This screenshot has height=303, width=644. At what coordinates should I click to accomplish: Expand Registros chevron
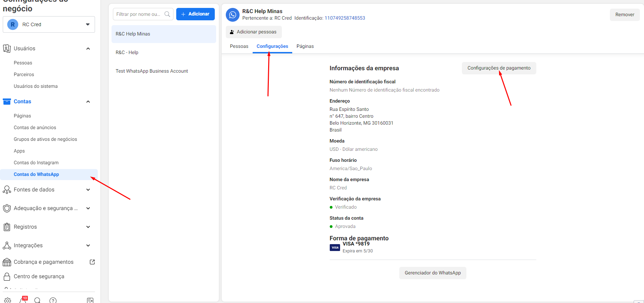pyautogui.click(x=88, y=227)
